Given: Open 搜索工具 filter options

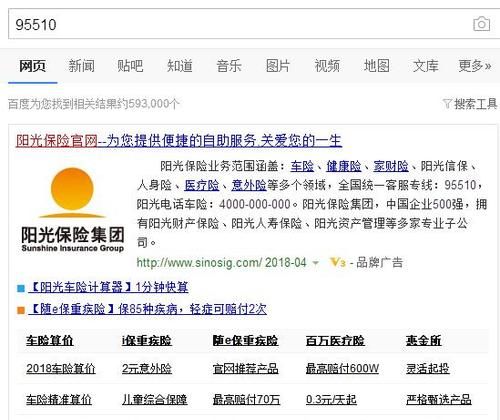Looking at the screenshot, I should [x=475, y=104].
